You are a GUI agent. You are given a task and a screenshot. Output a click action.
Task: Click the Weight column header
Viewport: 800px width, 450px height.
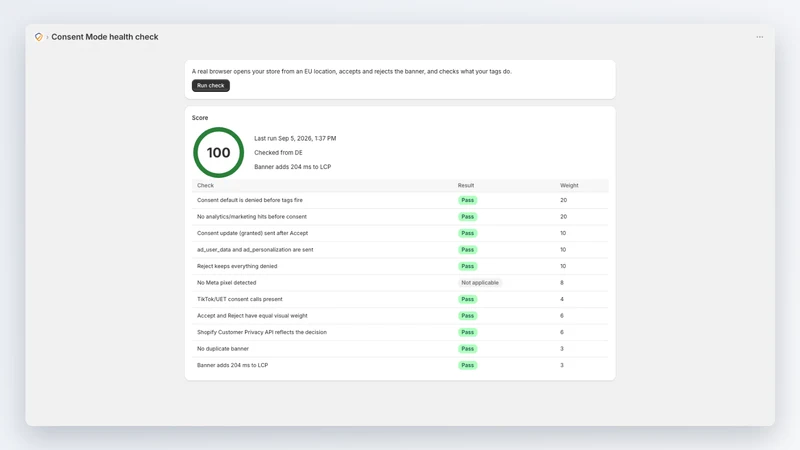point(569,185)
